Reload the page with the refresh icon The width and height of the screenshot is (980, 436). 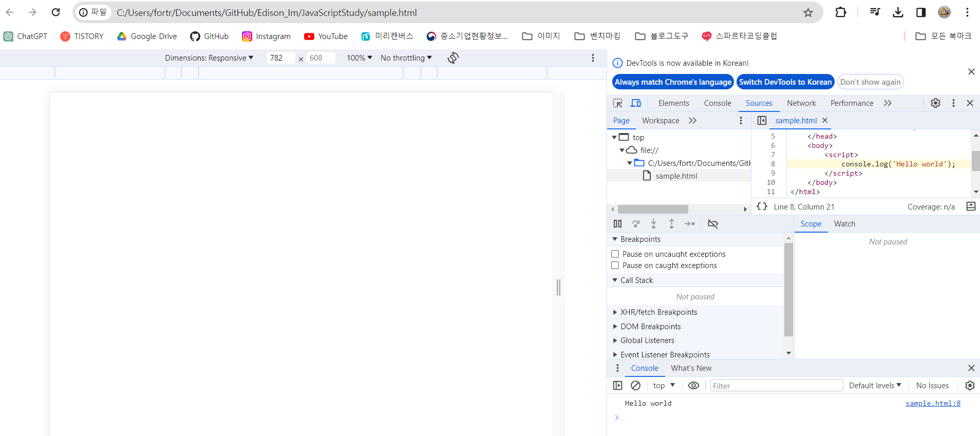pos(56,12)
